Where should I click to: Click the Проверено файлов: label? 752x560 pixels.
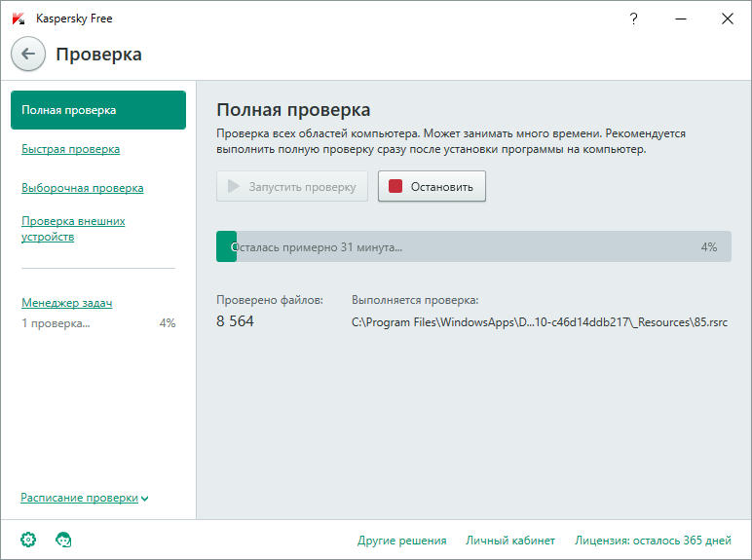pos(270,300)
